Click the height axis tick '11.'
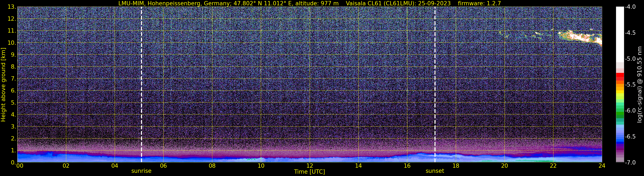This screenshot has width=644, height=176. click(12, 31)
